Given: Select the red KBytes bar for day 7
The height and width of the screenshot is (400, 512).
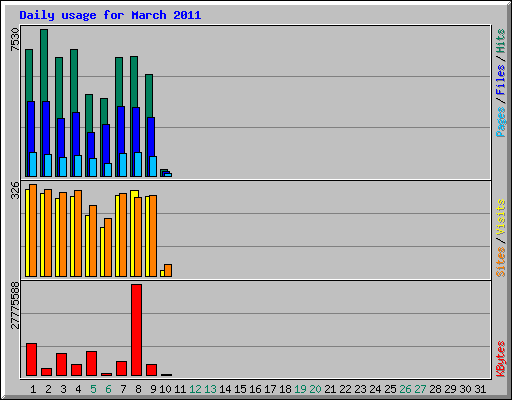Looking at the screenshot, I should tap(121, 368).
